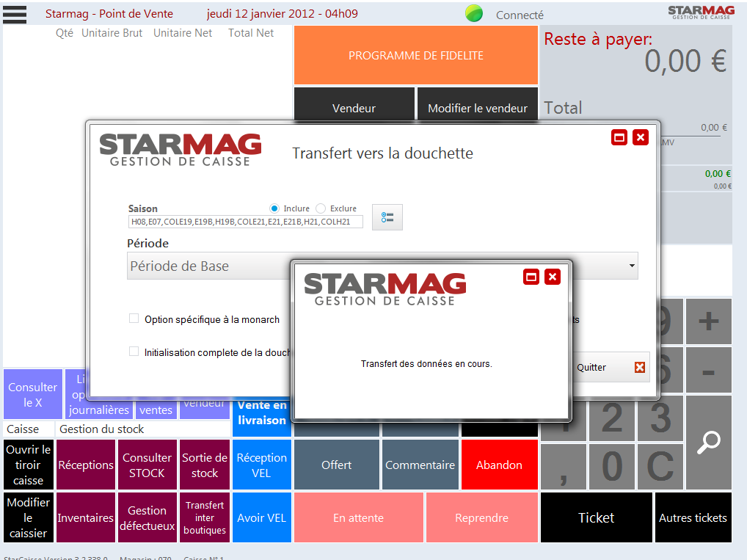Click Sortie de stock button
747x560 pixels.
tap(205, 465)
